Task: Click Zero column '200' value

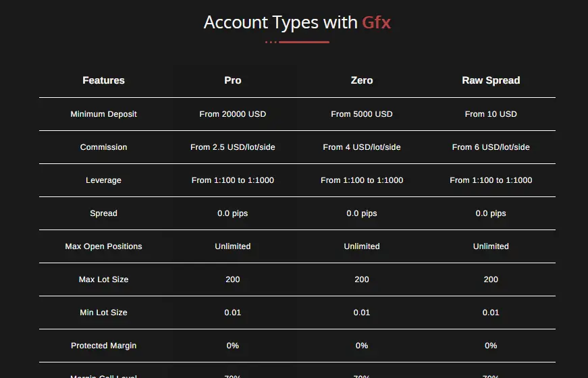Action: point(361,279)
